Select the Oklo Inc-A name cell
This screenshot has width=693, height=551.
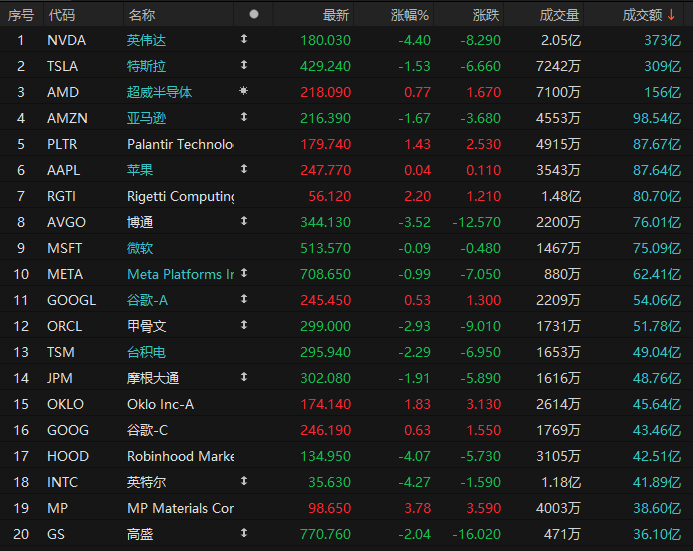(x=160, y=405)
